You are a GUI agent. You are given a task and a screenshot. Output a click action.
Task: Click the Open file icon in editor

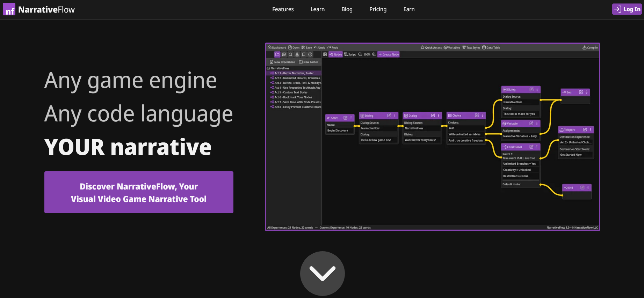pos(290,47)
